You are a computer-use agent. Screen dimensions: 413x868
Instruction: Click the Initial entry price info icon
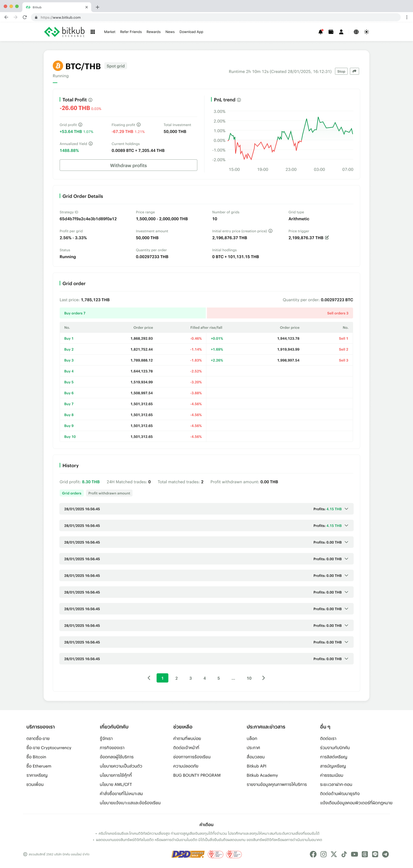pos(270,231)
